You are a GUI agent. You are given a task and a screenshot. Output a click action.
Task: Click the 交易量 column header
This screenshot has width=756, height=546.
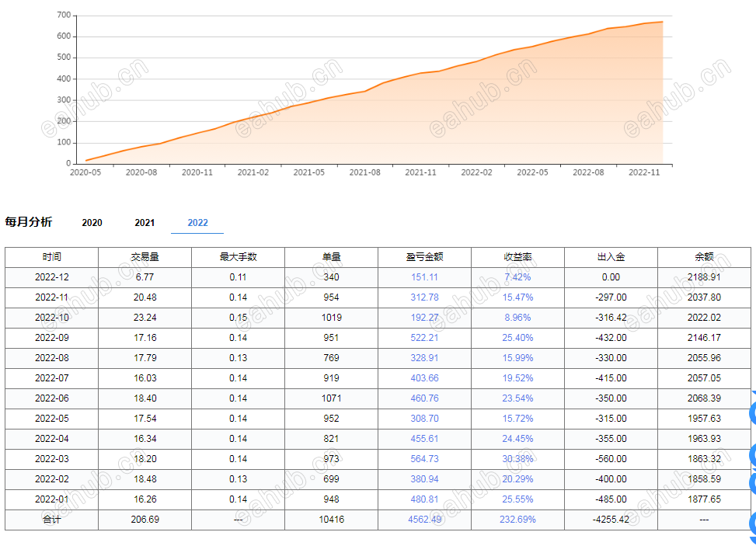(145, 257)
